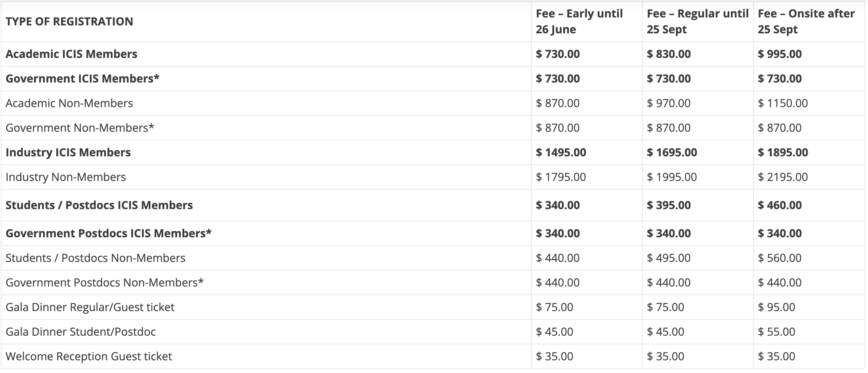Click Government Postdocs Non-Members* label
The image size is (868, 373).
click(x=105, y=283)
